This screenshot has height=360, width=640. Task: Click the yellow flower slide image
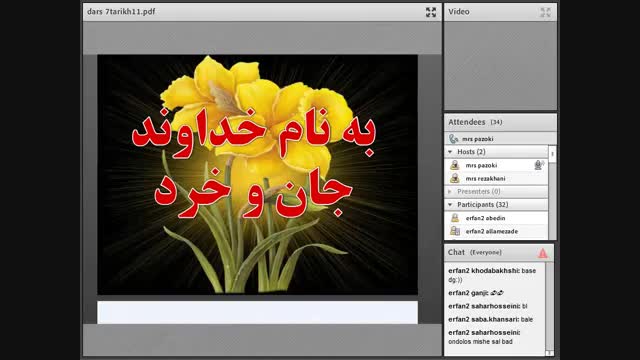258,175
